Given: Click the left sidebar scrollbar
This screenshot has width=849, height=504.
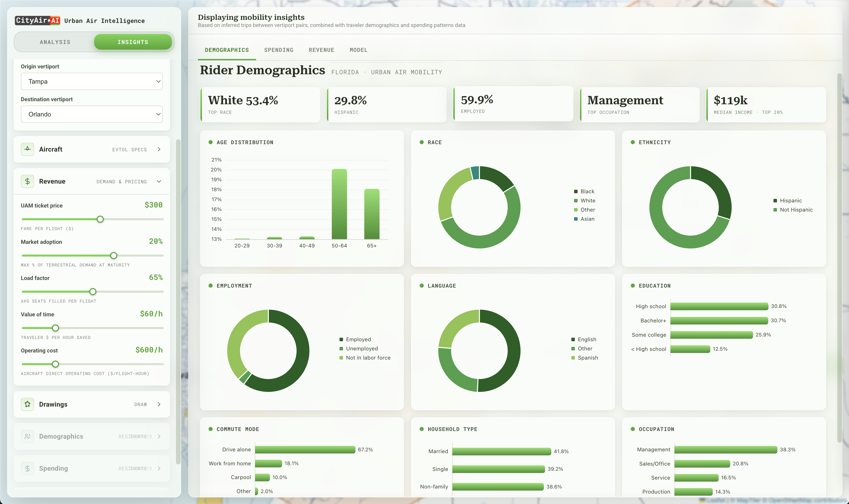Looking at the screenshot, I should pos(178,302).
